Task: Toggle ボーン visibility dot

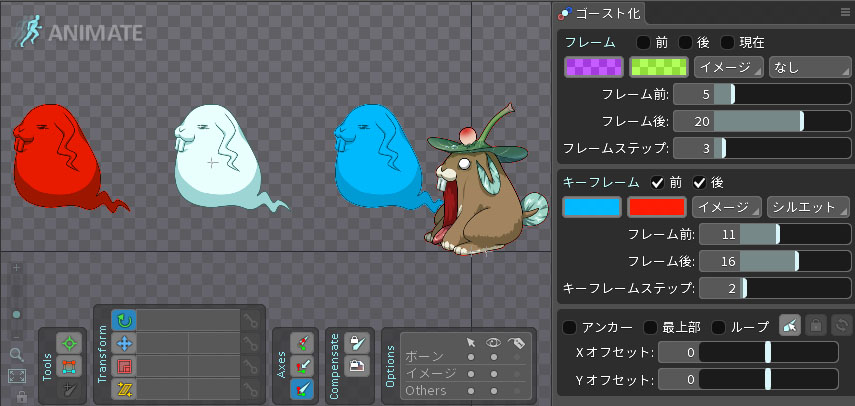Action: (x=493, y=357)
